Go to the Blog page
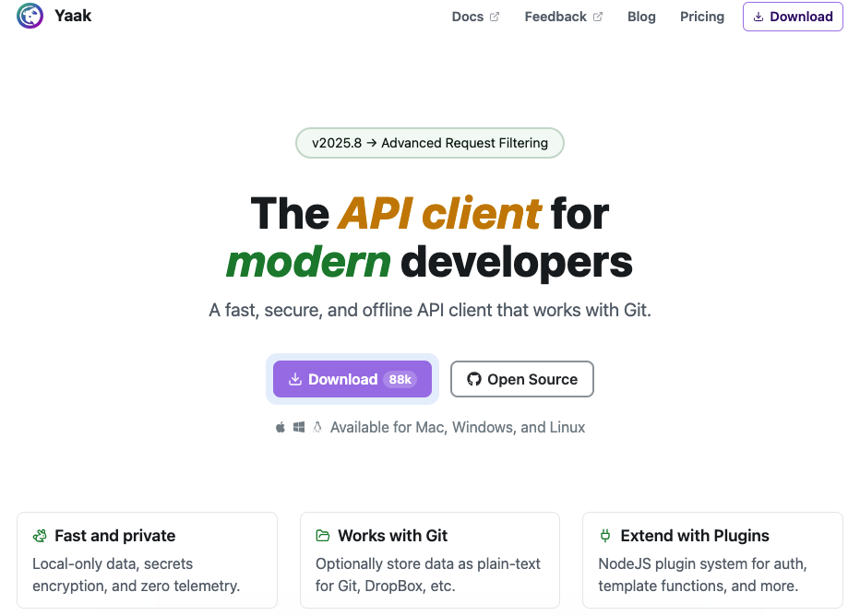This screenshot has height=616, width=860. tap(641, 17)
